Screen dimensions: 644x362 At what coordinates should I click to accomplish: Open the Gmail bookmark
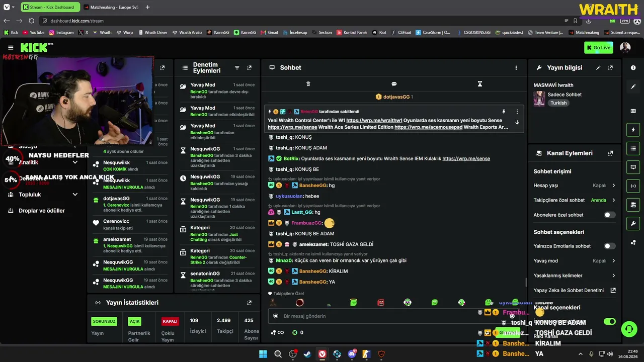pyautogui.click(x=269, y=32)
